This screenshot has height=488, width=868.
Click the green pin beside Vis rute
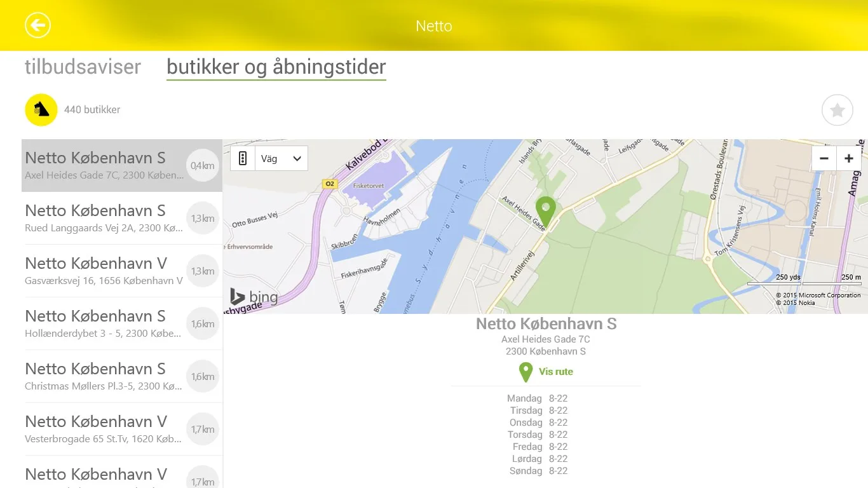pos(526,372)
